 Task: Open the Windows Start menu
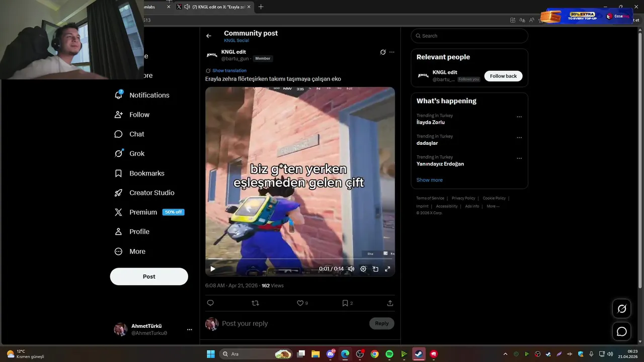[211, 354]
